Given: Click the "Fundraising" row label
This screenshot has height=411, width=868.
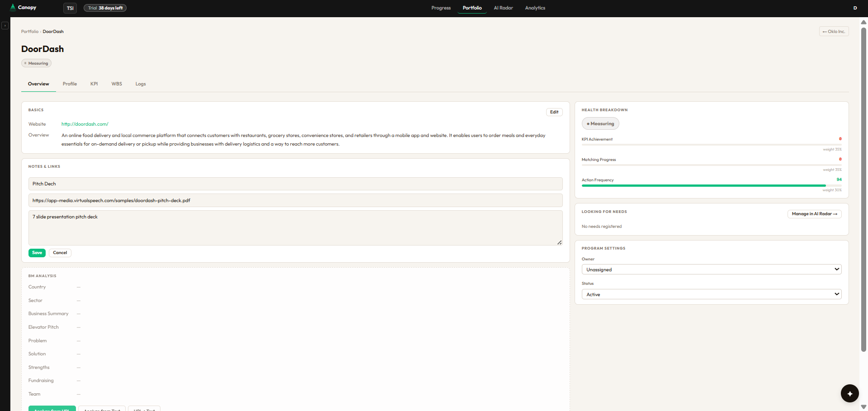Looking at the screenshot, I should click(x=41, y=381).
